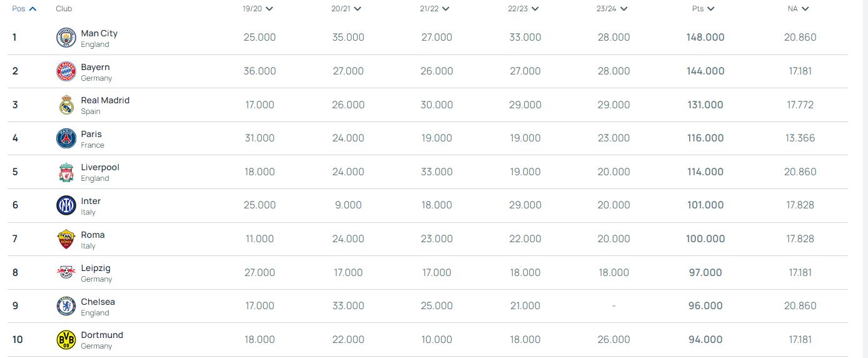The image size is (868, 358).
Task: Sort by 22/23 season chevron
Action: click(x=535, y=9)
